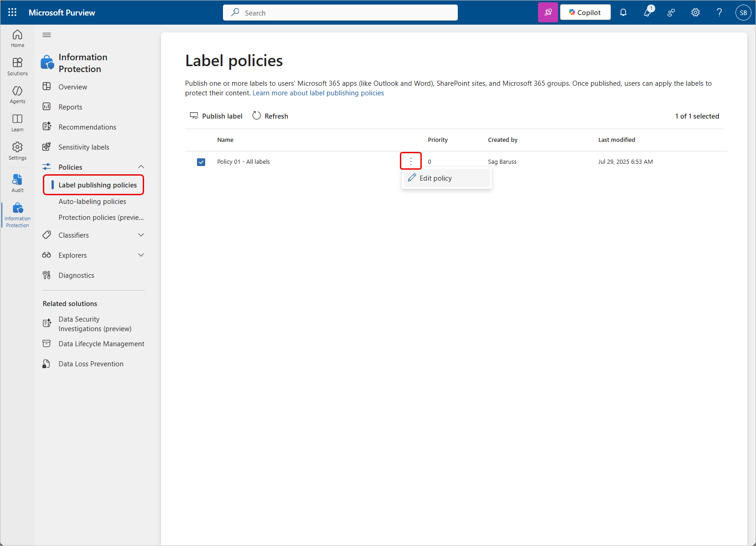
Task: Select the Diagnostics wrench icon
Action: click(x=47, y=275)
